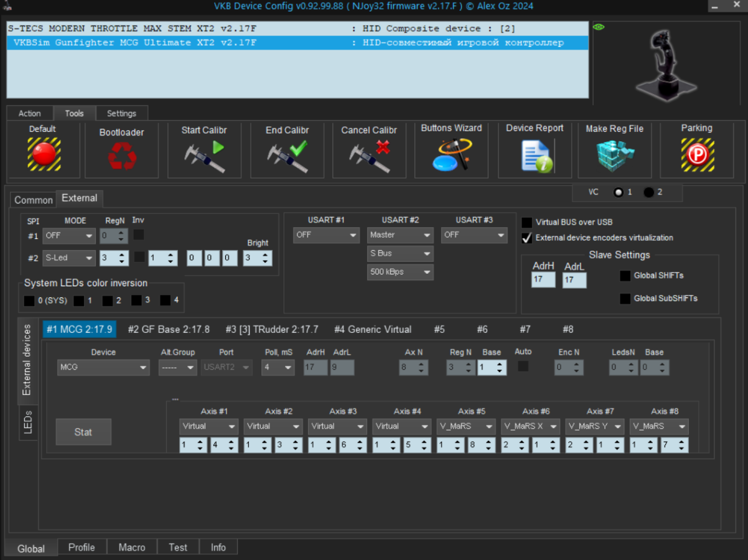Click the Stat button
Image resolution: width=748 pixels, height=560 pixels.
point(83,432)
